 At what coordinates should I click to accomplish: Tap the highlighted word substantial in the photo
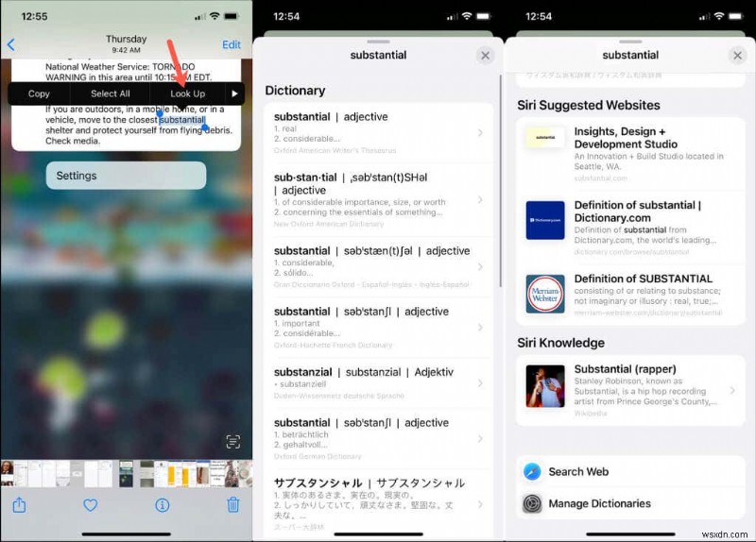[x=182, y=120]
